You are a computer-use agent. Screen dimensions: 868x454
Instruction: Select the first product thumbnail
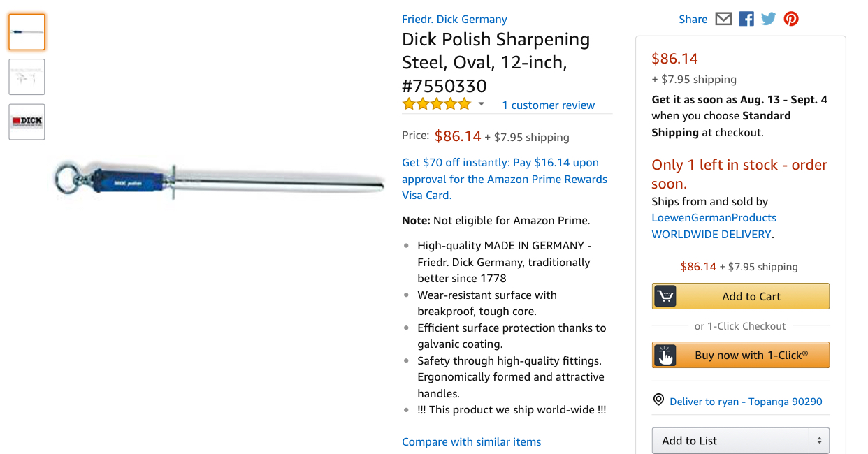click(27, 32)
